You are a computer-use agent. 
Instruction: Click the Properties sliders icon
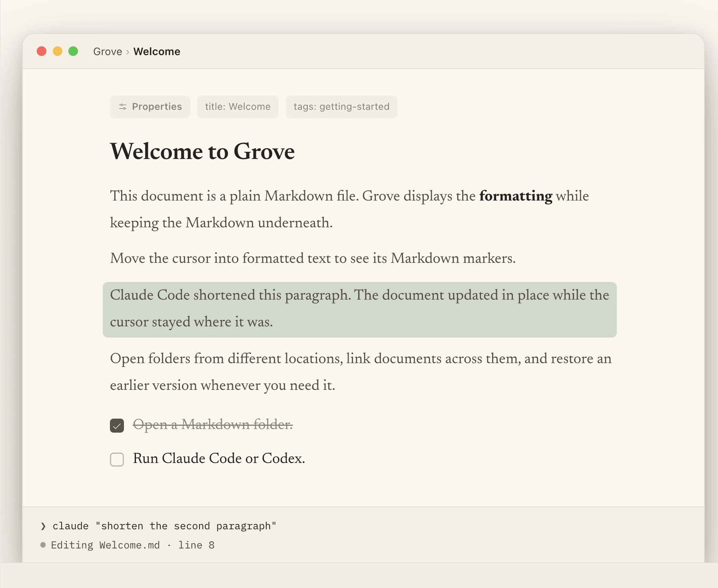click(x=123, y=107)
